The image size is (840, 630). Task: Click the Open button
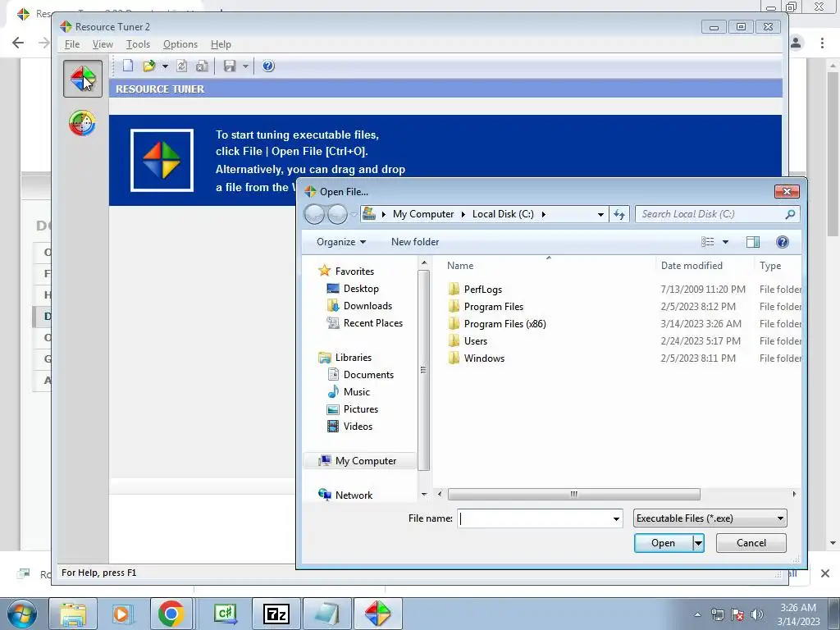click(x=663, y=543)
